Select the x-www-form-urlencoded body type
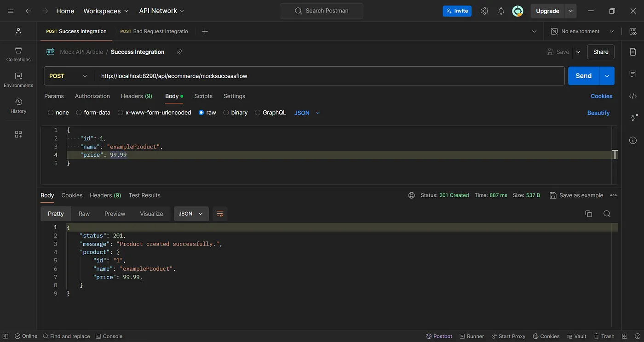Viewport: 644px width, 342px height. click(121, 113)
